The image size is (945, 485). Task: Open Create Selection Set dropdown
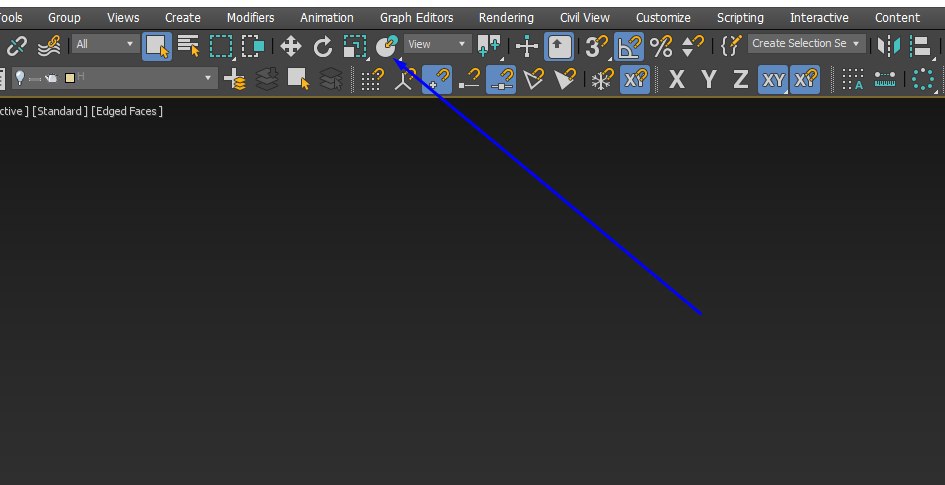(x=807, y=43)
